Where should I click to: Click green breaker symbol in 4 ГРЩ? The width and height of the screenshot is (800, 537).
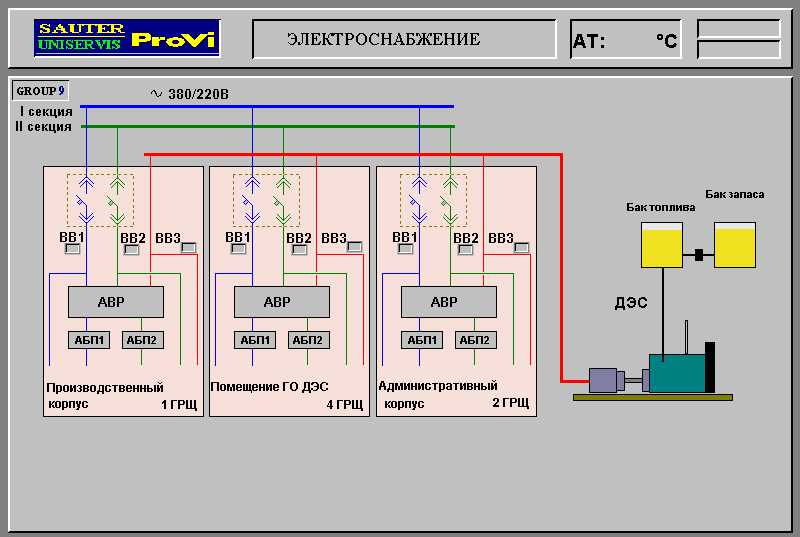tap(283, 200)
